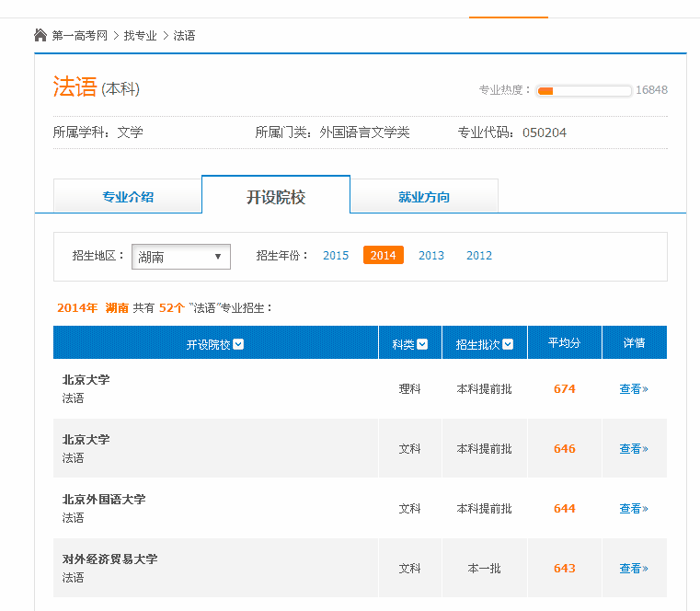
Task: Click 查看» for the 646 score row
Action: (634, 449)
